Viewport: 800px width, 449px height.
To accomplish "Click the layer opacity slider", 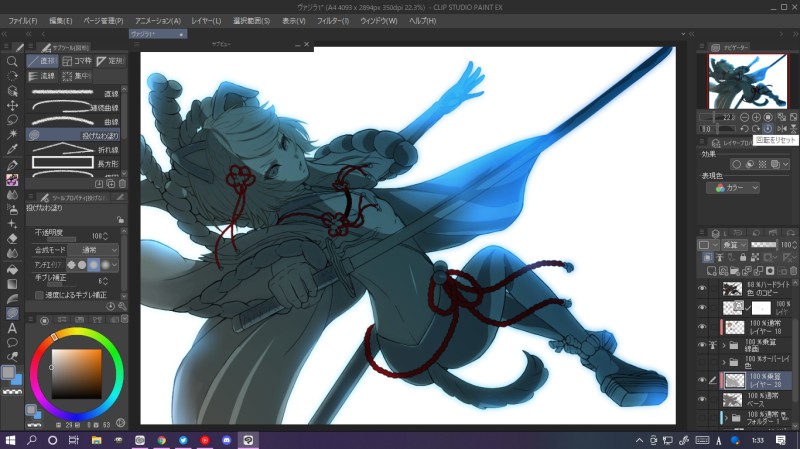I will [764, 245].
